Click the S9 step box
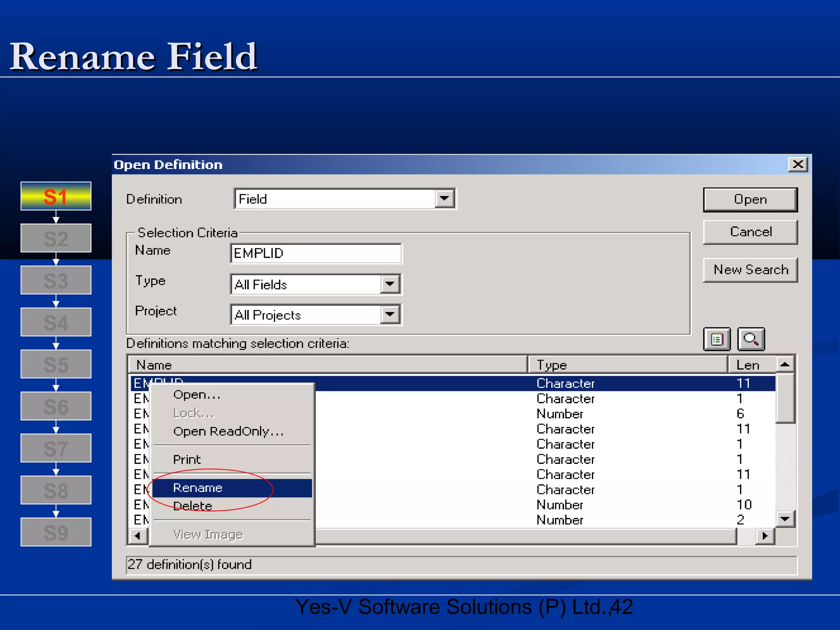The image size is (840, 630). coord(56,532)
